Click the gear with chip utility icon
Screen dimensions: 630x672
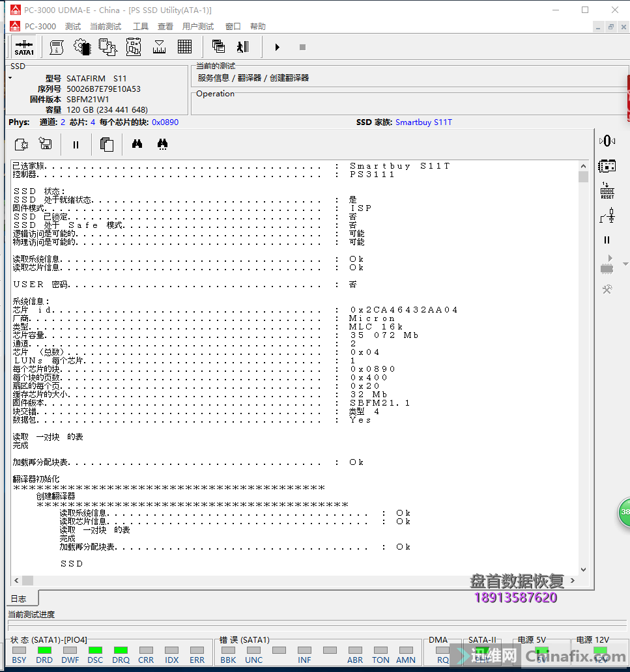pyautogui.click(x=82, y=47)
